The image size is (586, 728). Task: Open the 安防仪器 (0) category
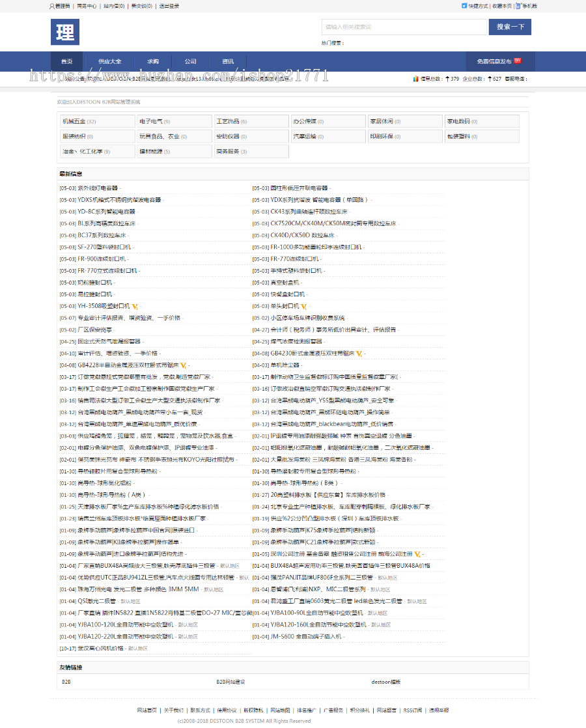pyautogui.click(x=251, y=137)
